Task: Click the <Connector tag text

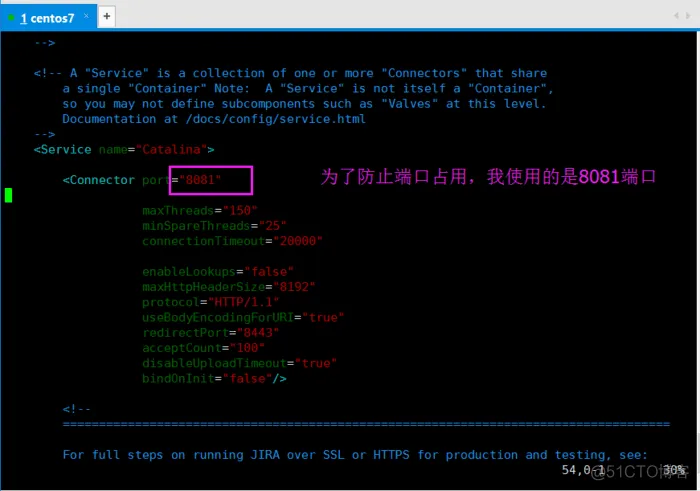Action: pos(99,180)
